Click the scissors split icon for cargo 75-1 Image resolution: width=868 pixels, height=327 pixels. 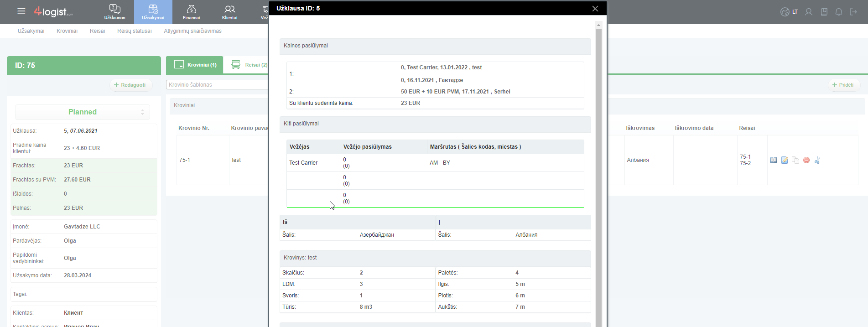tap(817, 160)
